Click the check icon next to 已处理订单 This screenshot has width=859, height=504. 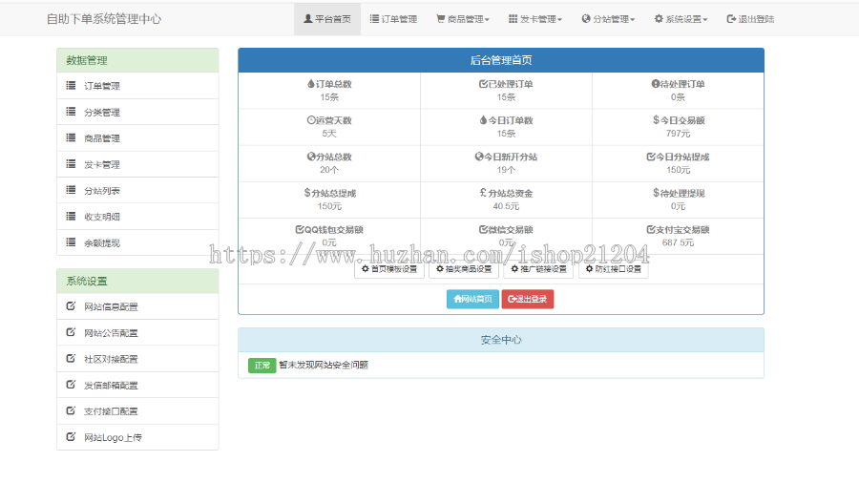coord(483,84)
